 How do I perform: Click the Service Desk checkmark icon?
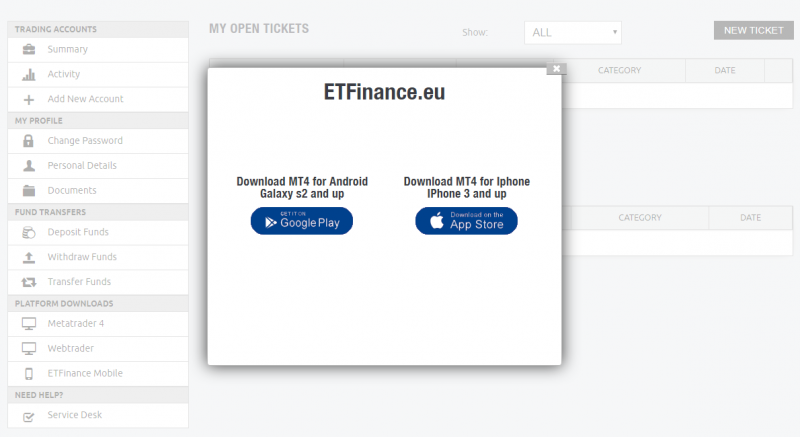click(29, 417)
